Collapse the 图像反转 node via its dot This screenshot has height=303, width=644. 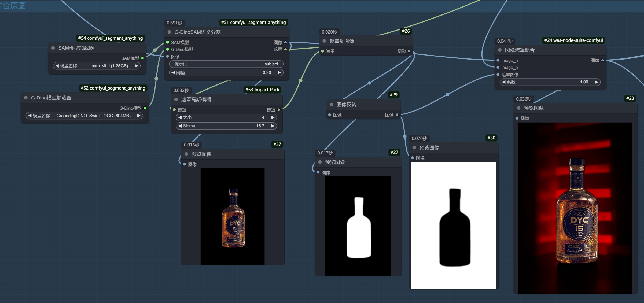tap(332, 105)
